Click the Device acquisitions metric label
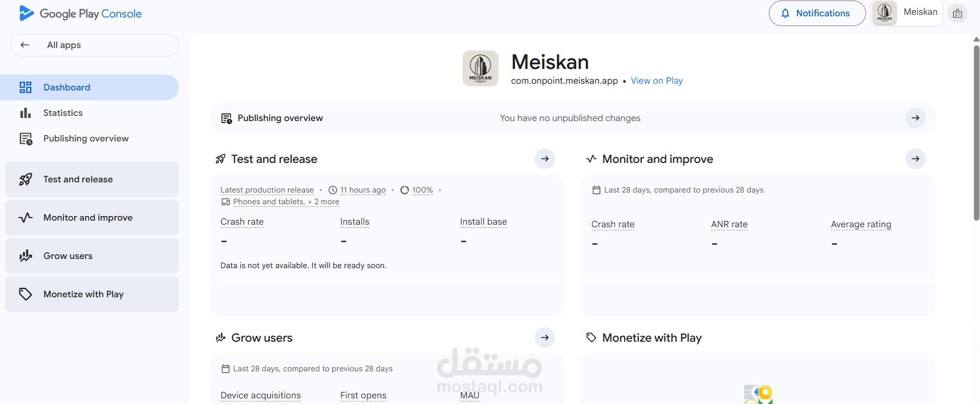980x404 pixels. pos(261,395)
